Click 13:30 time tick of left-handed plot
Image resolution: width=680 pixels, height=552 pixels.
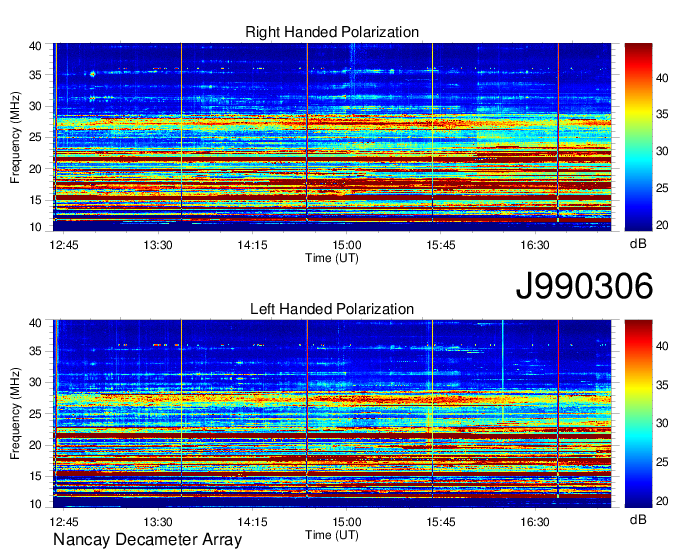pyautogui.click(x=158, y=522)
